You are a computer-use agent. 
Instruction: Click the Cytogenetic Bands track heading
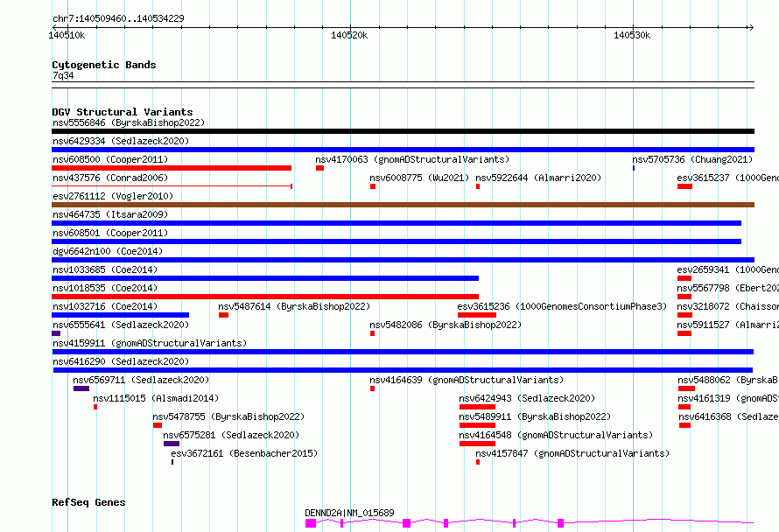(104, 65)
